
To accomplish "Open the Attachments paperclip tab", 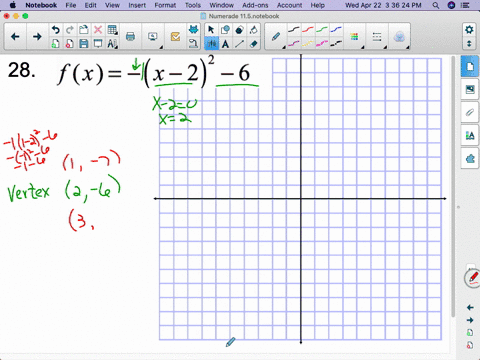I will (470, 112).
